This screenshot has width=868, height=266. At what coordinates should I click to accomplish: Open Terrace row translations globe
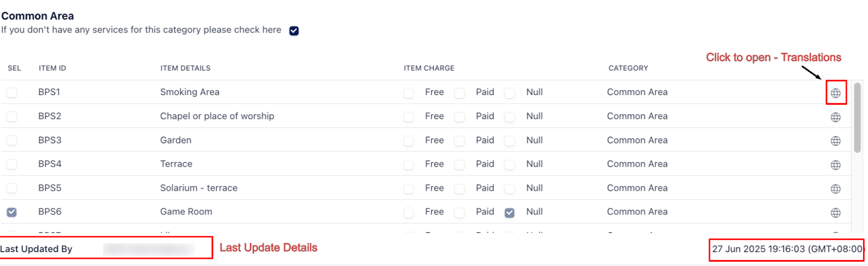tap(835, 165)
